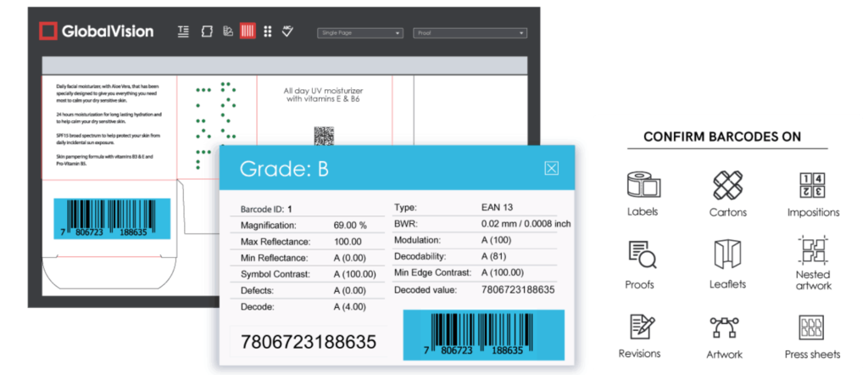
Task: Open the spell check tool icon
Action: coord(288,31)
